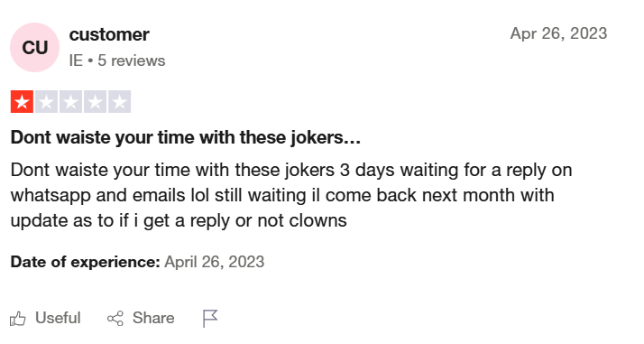
Task: Click the IE • 5 reviews text
Action: [117, 60]
